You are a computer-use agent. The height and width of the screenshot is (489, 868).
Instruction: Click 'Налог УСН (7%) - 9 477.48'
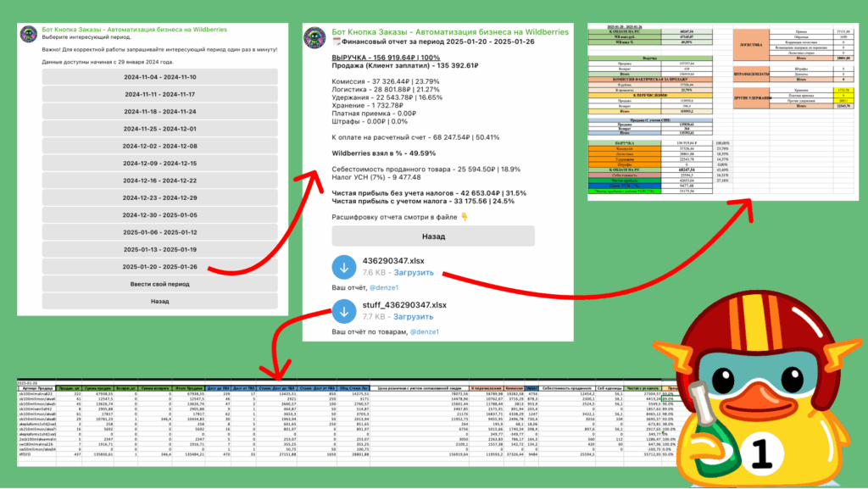(376, 178)
